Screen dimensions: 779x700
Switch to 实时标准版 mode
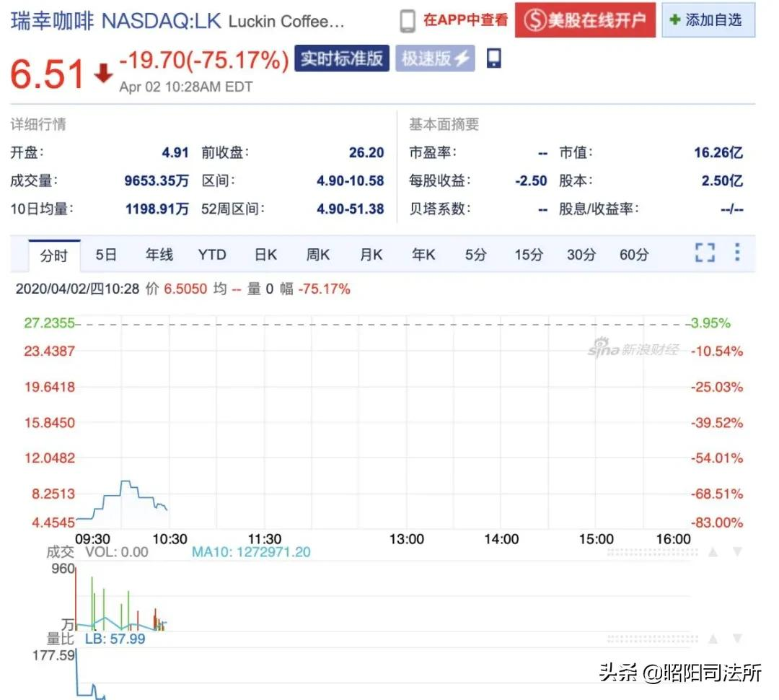(x=342, y=59)
